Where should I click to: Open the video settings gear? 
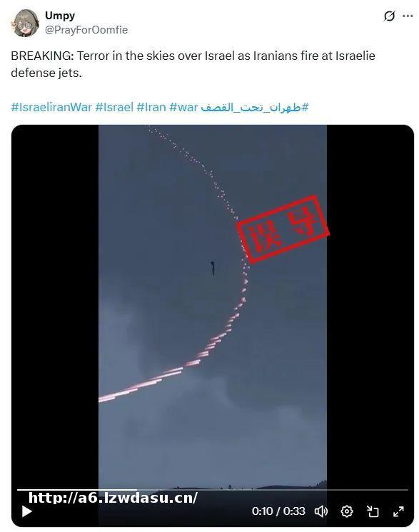point(347,511)
